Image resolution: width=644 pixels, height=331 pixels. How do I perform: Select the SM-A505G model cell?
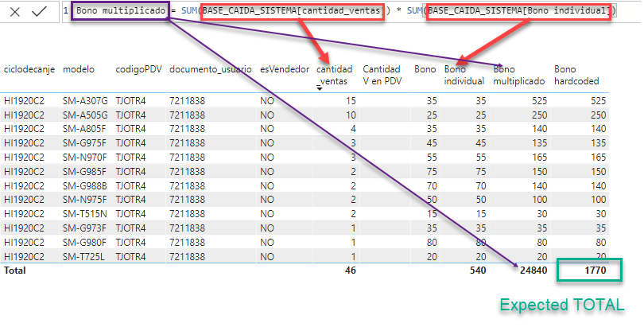point(85,115)
